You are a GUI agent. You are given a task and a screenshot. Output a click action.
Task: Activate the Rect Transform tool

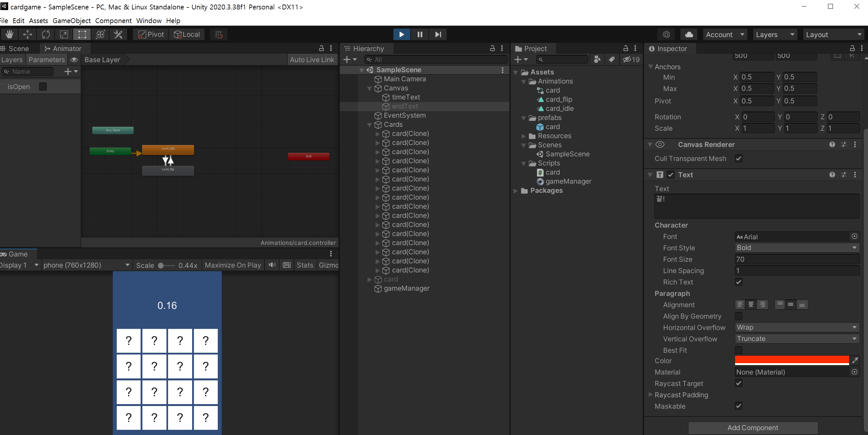point(82,34)
